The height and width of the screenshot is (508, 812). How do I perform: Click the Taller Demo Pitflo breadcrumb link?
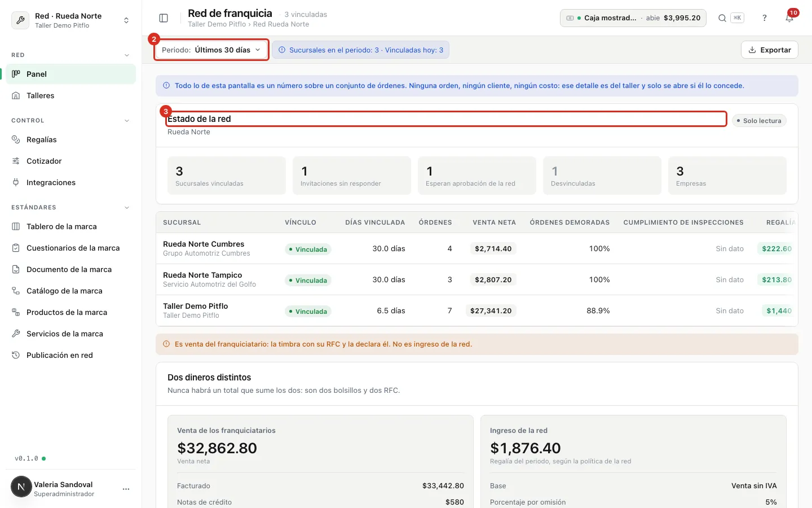(x=217, y=24)
